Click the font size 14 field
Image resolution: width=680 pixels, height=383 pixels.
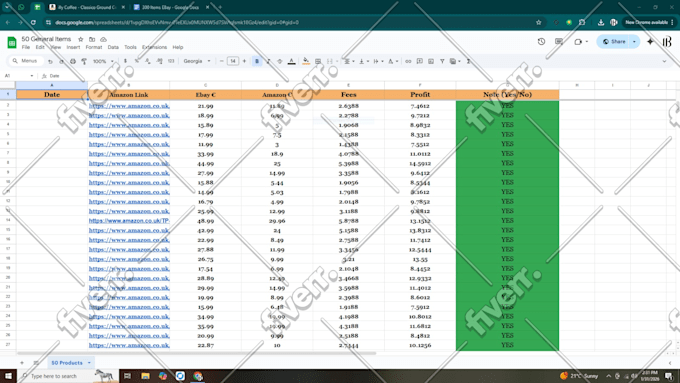pos(233,61)
